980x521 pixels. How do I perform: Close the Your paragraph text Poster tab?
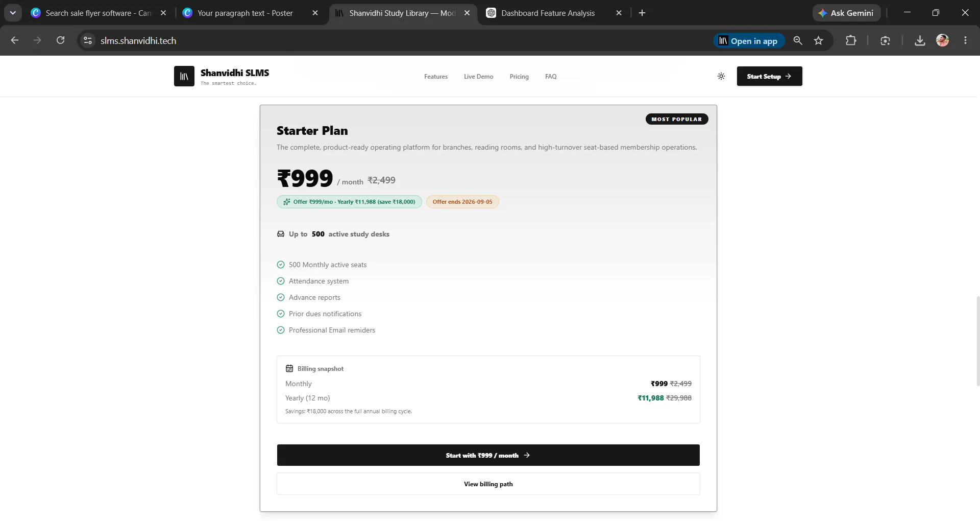tap(315, 13)
